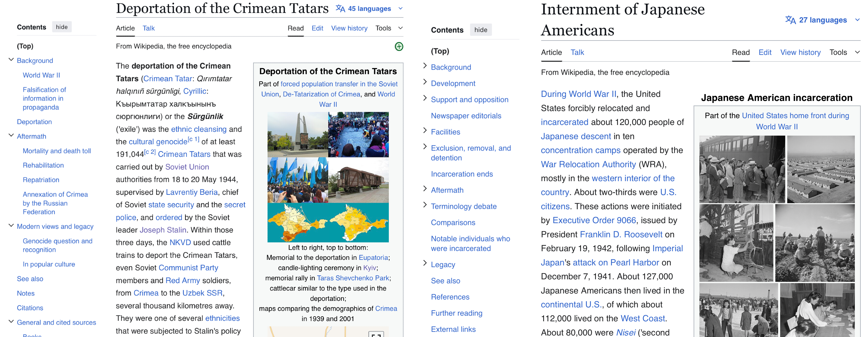
Task: Click the 27 languages translate icon
Action: point(790,20)
